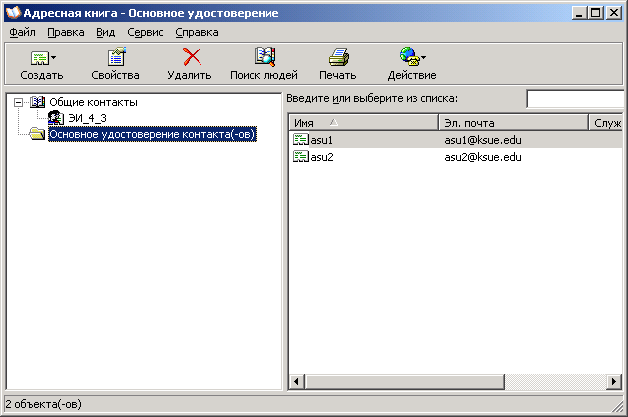
Task: Sort by the Имя column header
Action: [364, 123]
